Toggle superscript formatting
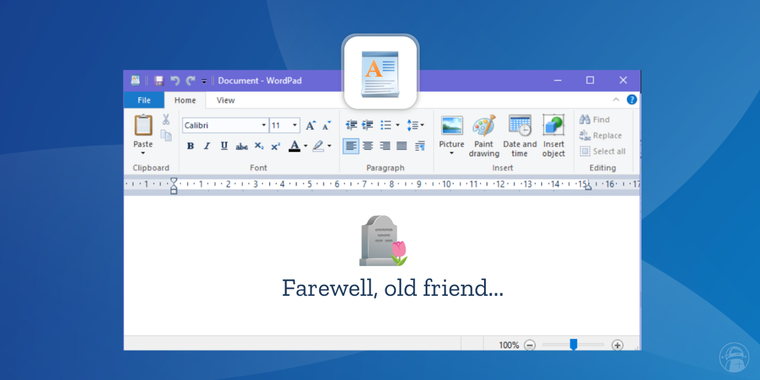This screenshot has height=380, width=760. pyautogui.click(x=275, y=146)
